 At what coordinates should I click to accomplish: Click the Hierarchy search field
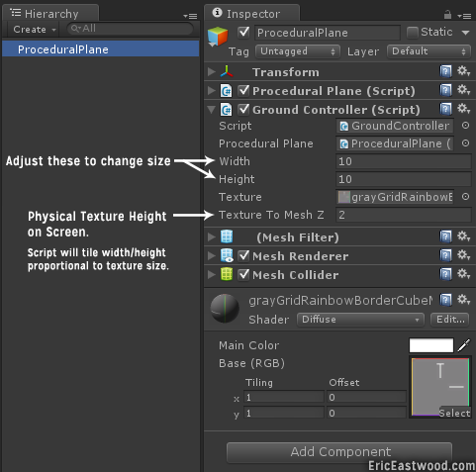(130, 29)
